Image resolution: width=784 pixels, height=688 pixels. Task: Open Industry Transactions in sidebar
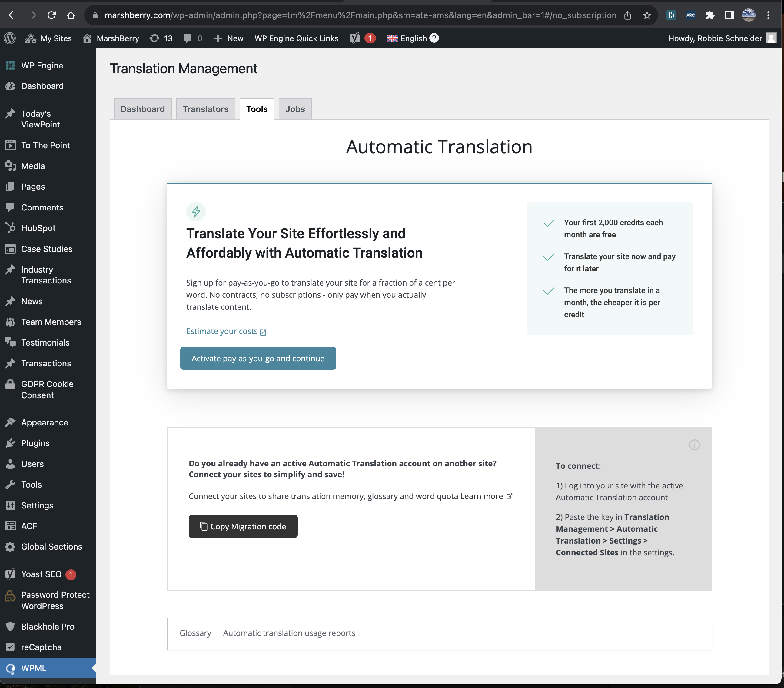[x=48, y=275]
